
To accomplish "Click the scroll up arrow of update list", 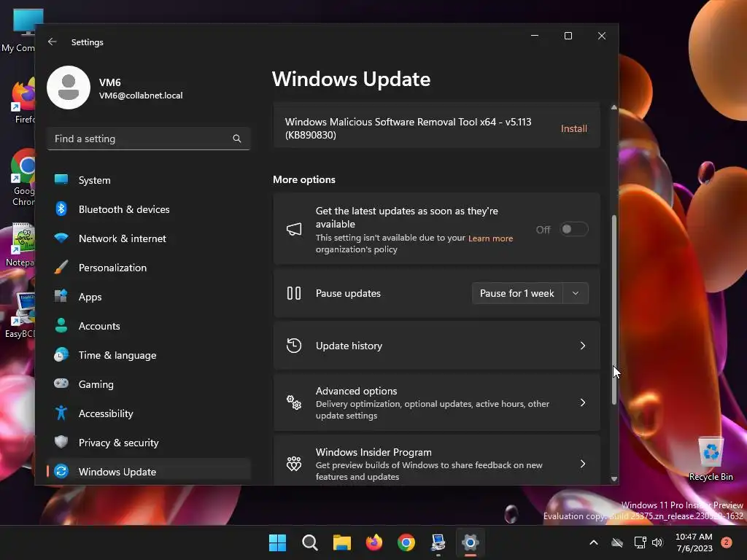I will coord(614,108).
